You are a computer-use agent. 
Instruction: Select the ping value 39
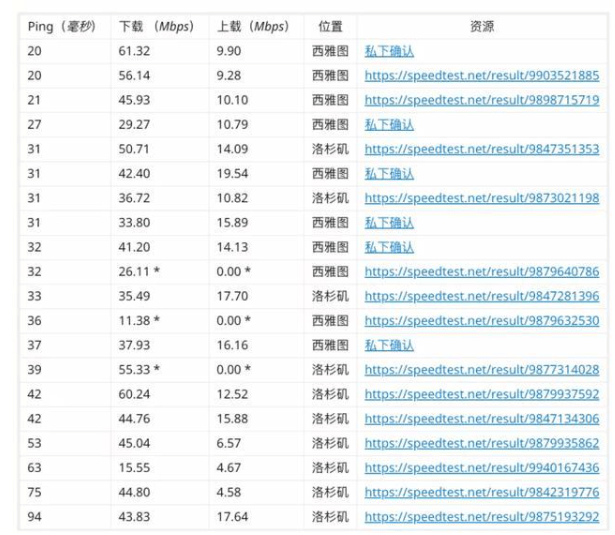(x=34, y=369)
